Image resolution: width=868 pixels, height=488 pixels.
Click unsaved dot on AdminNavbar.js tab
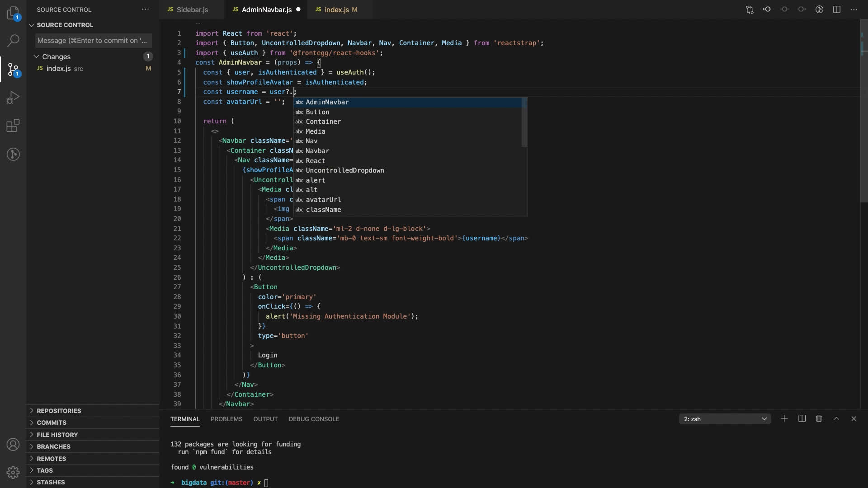pyautogui.click(x=298, y=9)
